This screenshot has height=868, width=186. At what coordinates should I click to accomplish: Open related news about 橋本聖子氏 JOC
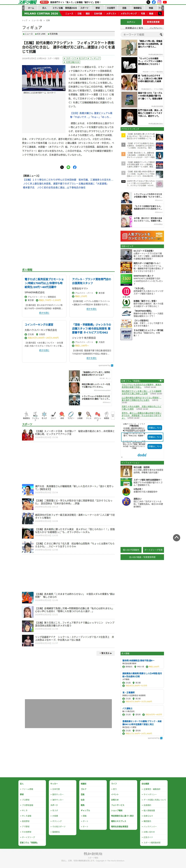pyautogui.click(x=54, y=188)
